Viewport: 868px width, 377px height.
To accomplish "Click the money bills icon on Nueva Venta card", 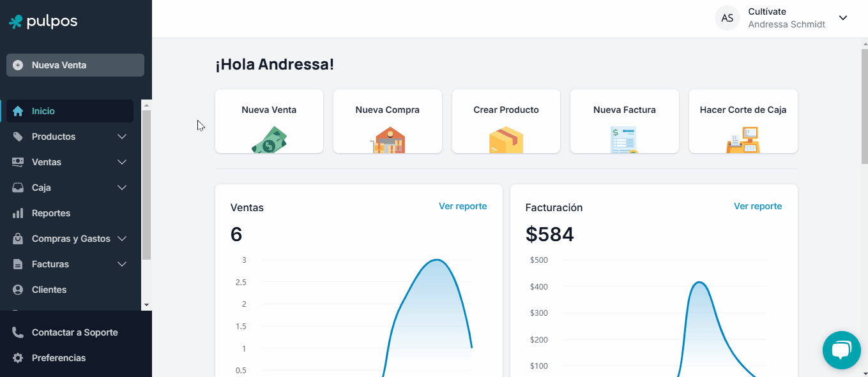I will pyautogui.click(x=269, y=140).
